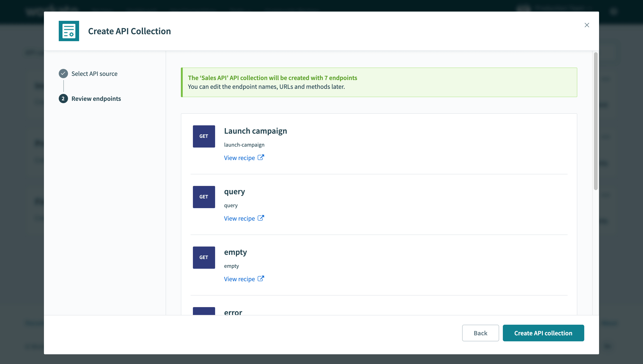The height and width of the screenshot is (364, 643).
Task: Click the GET badge for empty endpoint
Action: (204, 257)
